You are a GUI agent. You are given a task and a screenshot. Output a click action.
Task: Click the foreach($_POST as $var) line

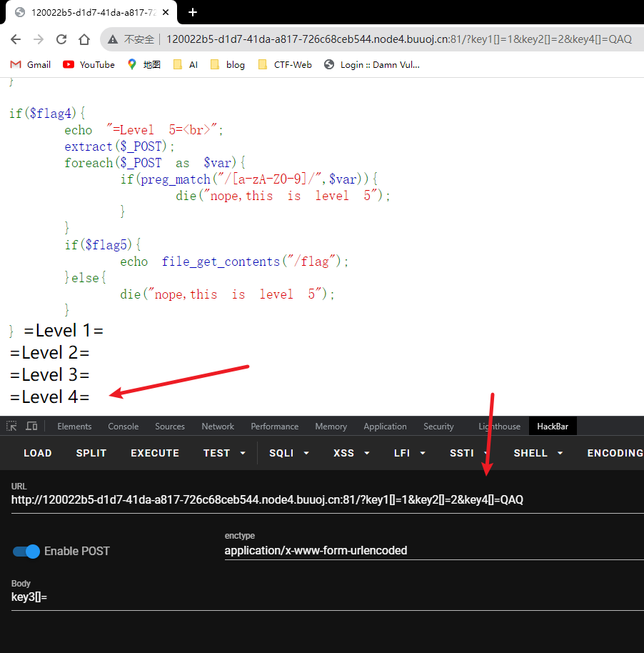pos(155,162)
